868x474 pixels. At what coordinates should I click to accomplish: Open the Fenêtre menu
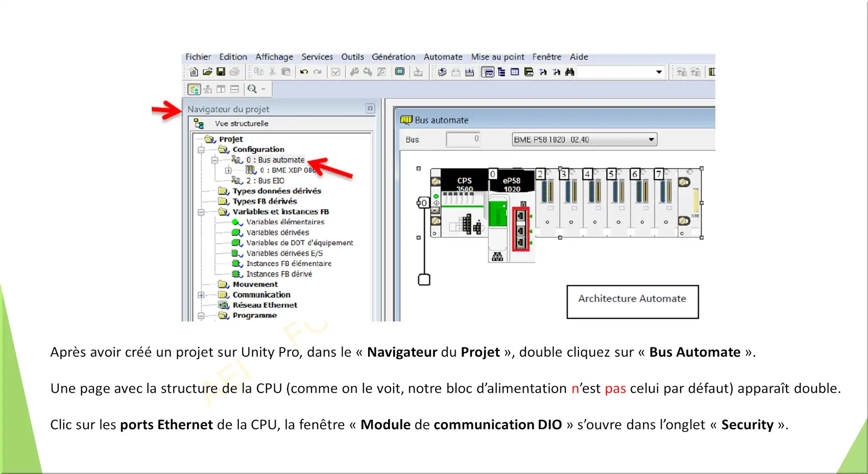tap(547, 57)
